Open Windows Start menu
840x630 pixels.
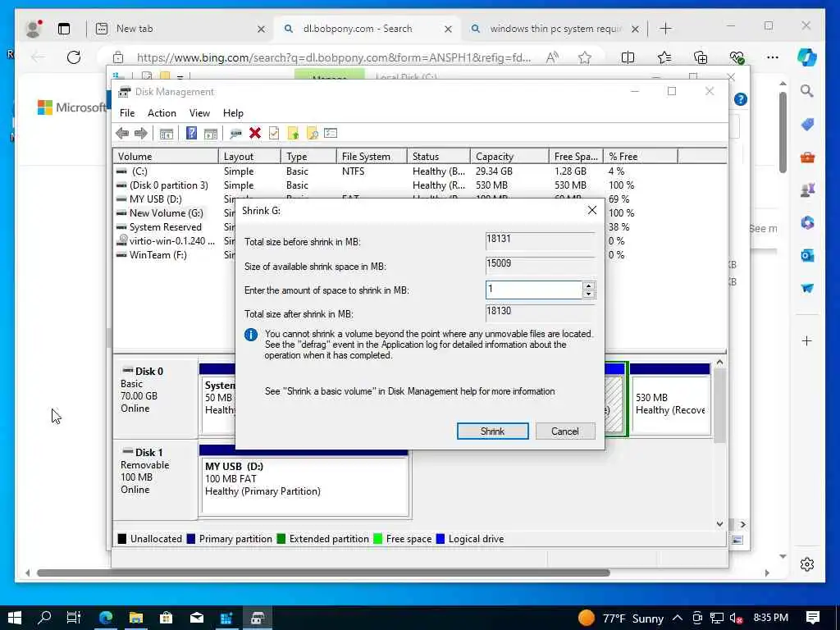pyautogui.click(x=15, y=619)
